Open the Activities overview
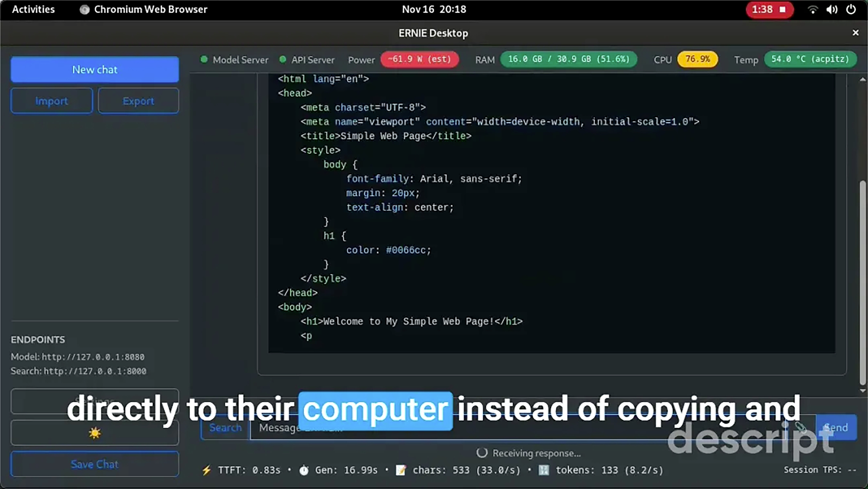The image size is (868, 489). click(33, 9)
